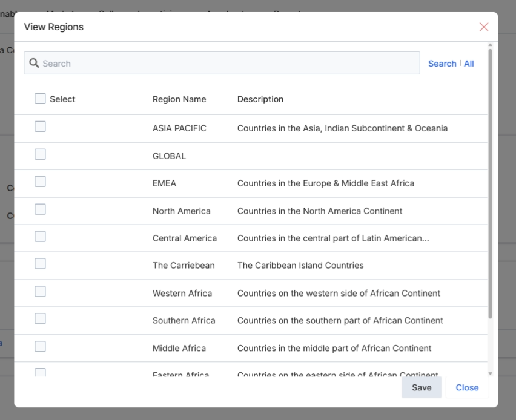The width and height of the screenshot is (516, 420).
Task: Click the Search link
Action: click(442, 64)
